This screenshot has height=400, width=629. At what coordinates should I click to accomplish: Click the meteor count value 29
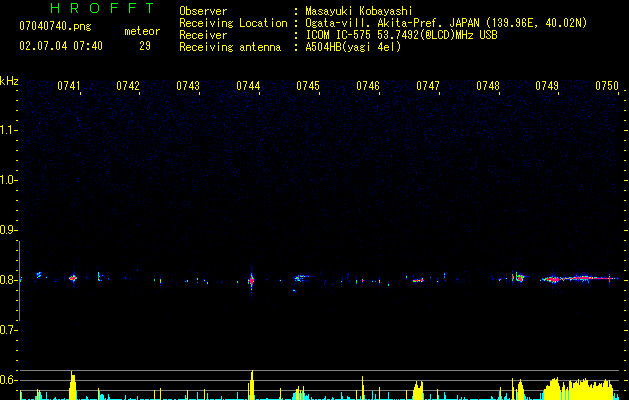pyautogui.click(x=145, y=46)
